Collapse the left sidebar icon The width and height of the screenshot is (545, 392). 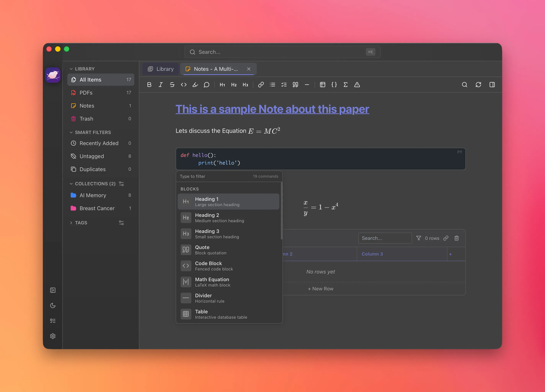[53, 290]
